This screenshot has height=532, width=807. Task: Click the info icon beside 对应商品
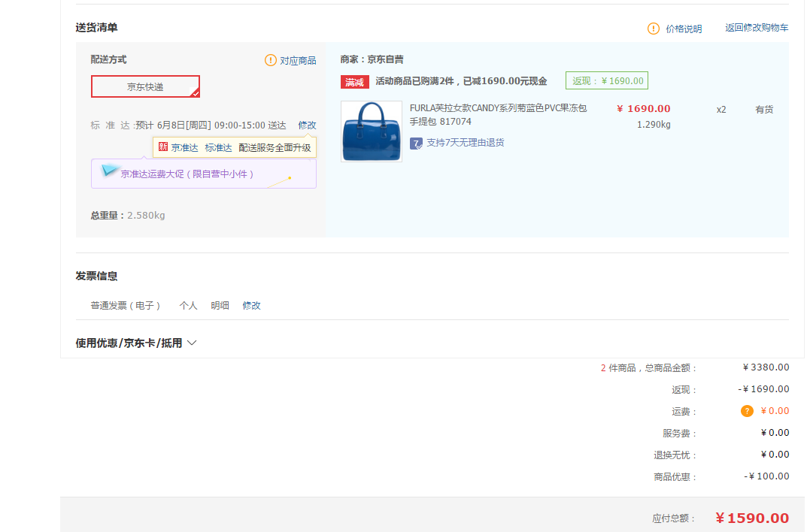[x=270, y=60]
